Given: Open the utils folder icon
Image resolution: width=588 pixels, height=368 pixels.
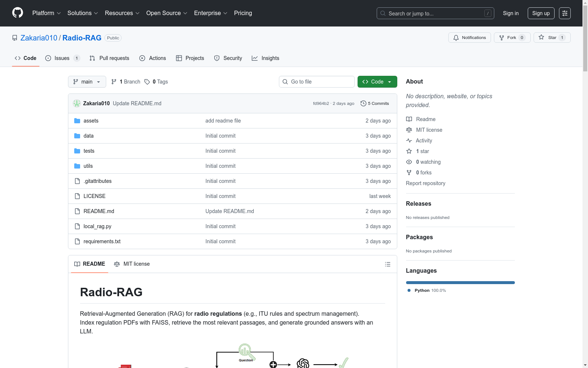Looking at the screenshot, I should [x=77, y=166].
